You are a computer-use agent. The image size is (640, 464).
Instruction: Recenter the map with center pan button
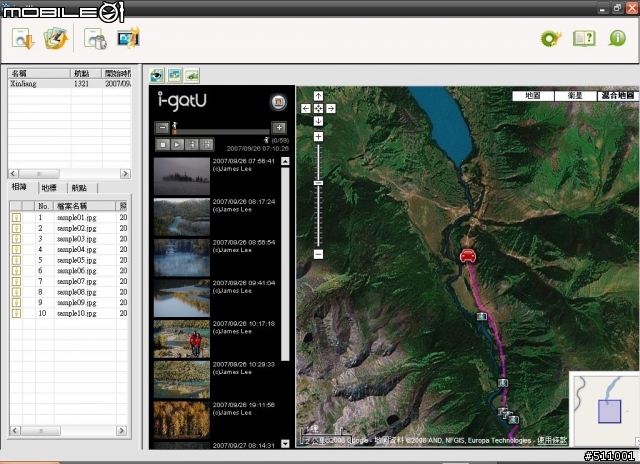(318, 109)
